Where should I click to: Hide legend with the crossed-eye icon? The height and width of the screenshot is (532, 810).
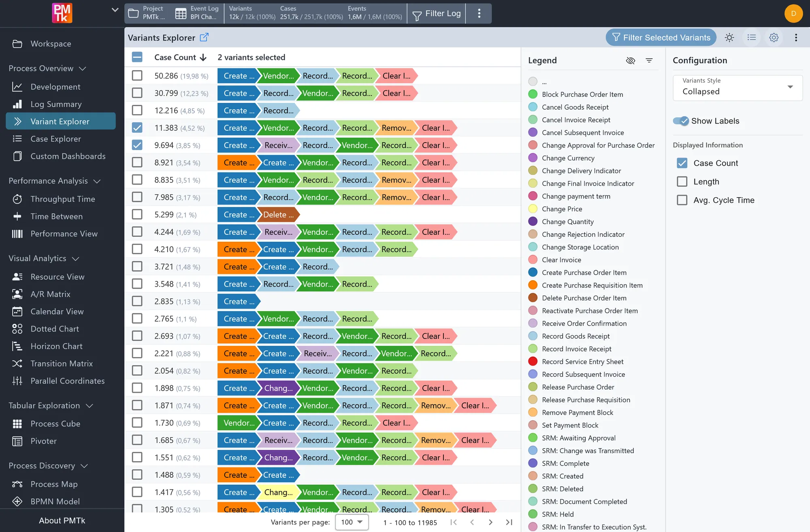[631, 60]
